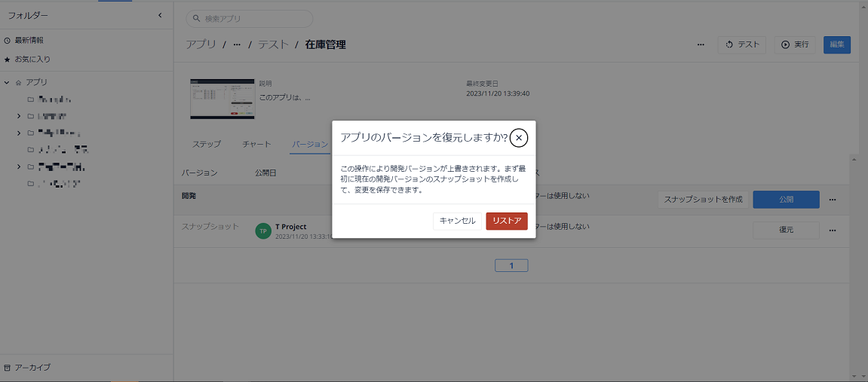Expand the fifth folder under アプリ
This screenshot has width=868, height=382.
[x=18, y=167]
